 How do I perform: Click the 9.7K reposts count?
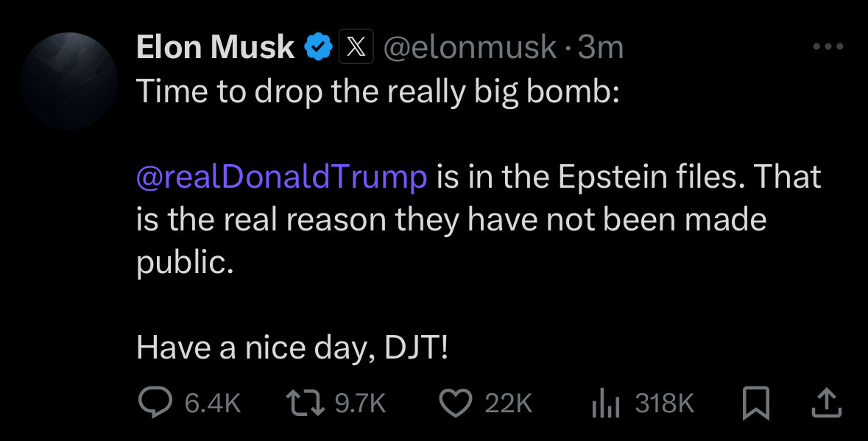point(360,403)
